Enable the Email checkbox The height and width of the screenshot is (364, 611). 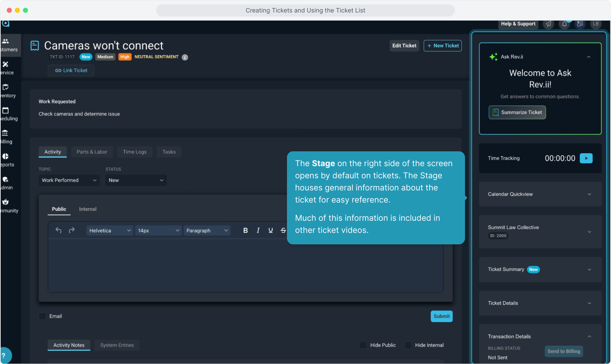coord(42,316)
